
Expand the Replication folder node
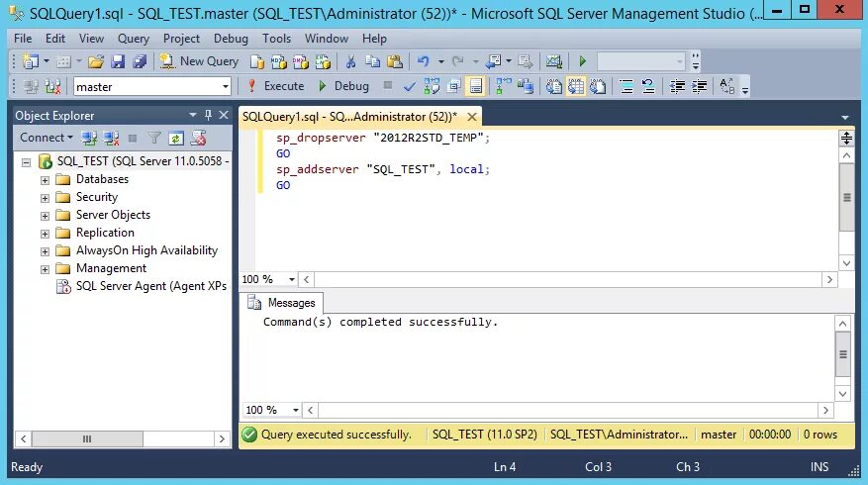tap(45, 234)
